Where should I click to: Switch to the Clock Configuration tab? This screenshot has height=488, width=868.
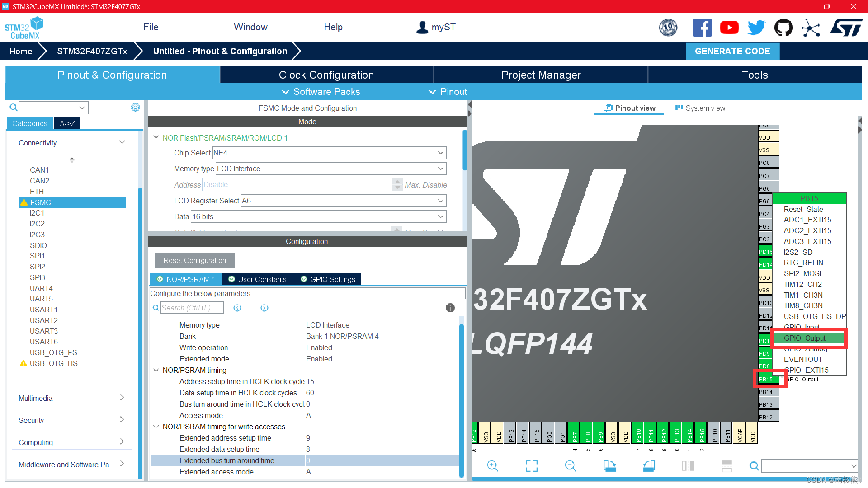pos(326,75)
